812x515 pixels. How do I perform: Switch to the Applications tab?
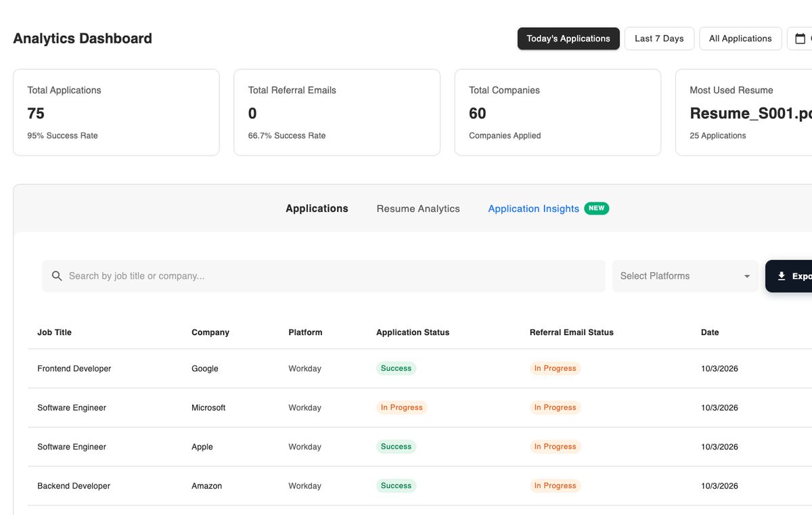(x=317, y=208)
